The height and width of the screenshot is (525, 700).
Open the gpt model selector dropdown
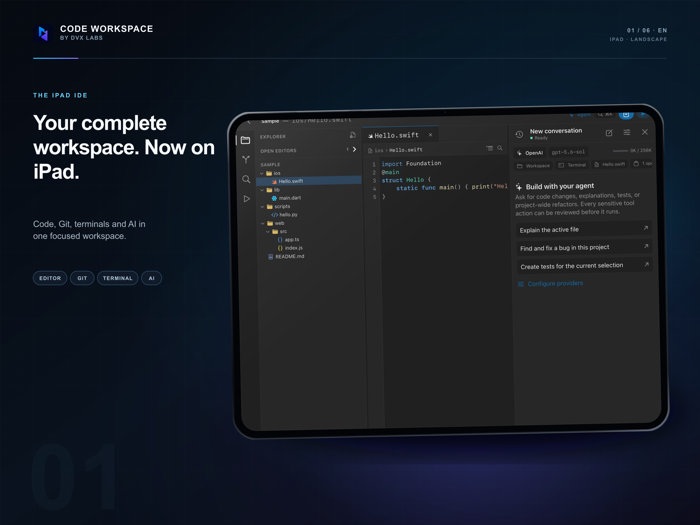pos(568,152)
